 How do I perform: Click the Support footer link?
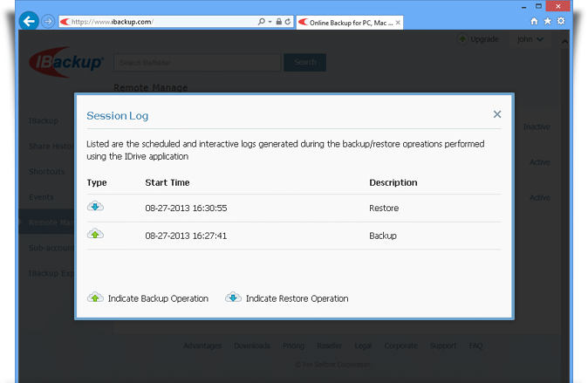pos(443,345)
